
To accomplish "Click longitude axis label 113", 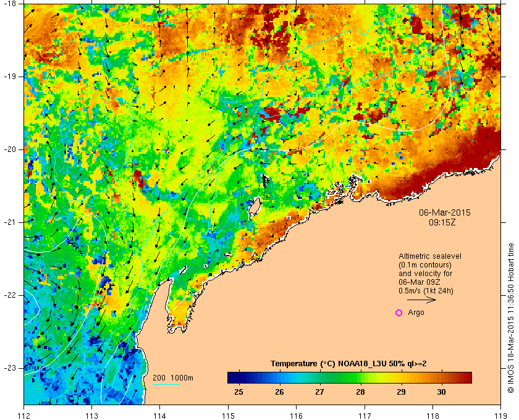I will click(x=91, y=415).
